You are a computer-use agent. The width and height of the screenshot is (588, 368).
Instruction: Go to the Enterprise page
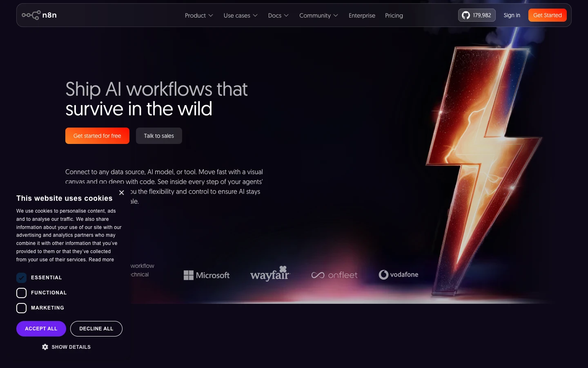[362, 15]
